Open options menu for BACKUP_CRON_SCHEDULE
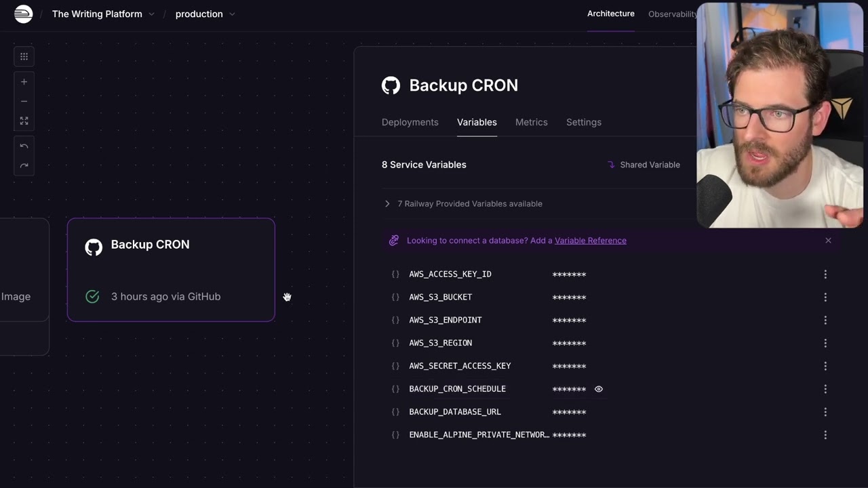This screenshot has height=488, width=868. click(x=825, y=389)
